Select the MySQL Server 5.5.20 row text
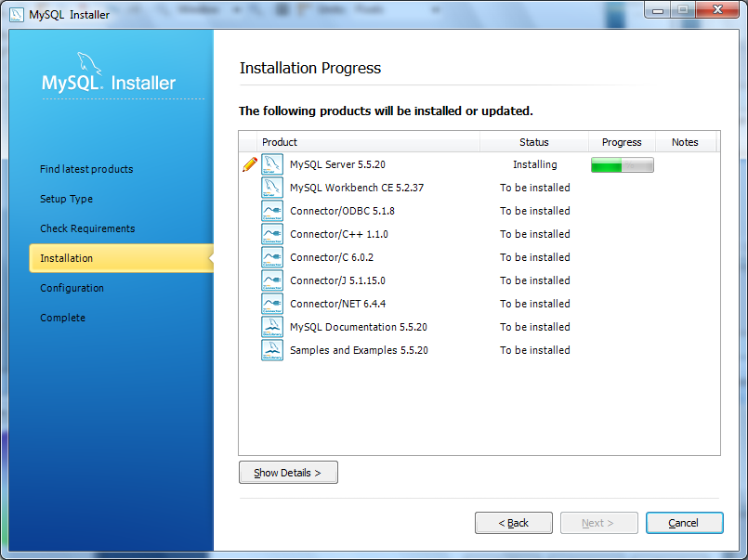The width and height of the screenshot is (748, 560). point(337,164)
